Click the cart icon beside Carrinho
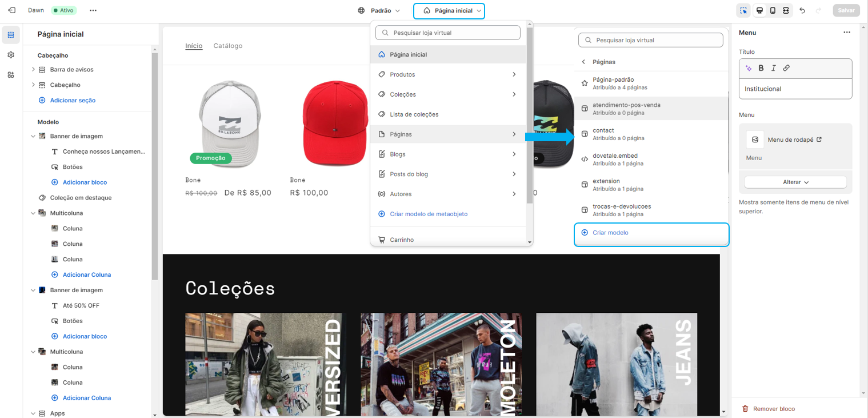 tap(382, 240)
